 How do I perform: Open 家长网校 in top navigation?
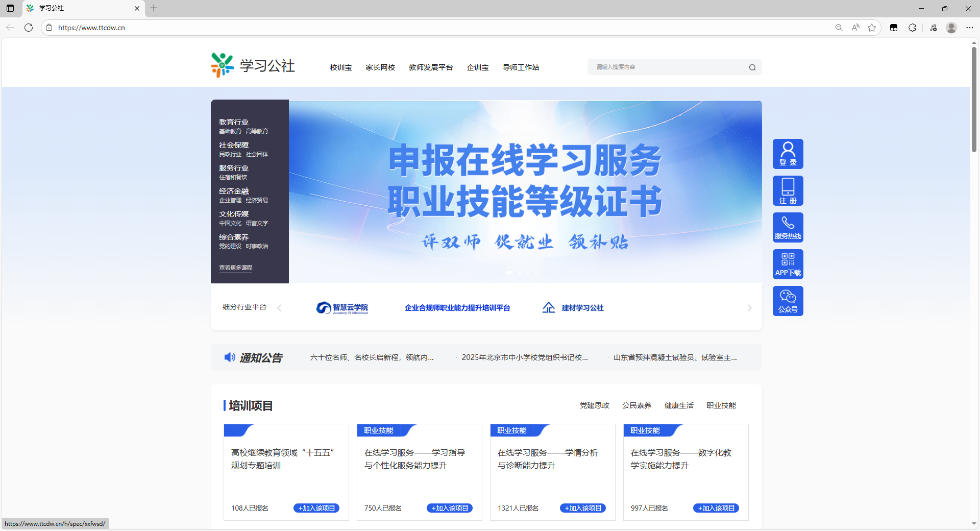380,67
